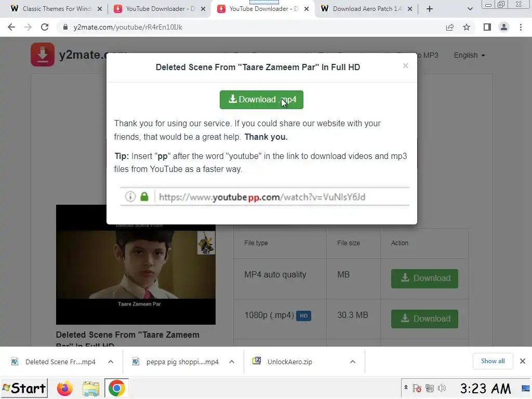Click the volume speaker tray icon

pos(442,388)
